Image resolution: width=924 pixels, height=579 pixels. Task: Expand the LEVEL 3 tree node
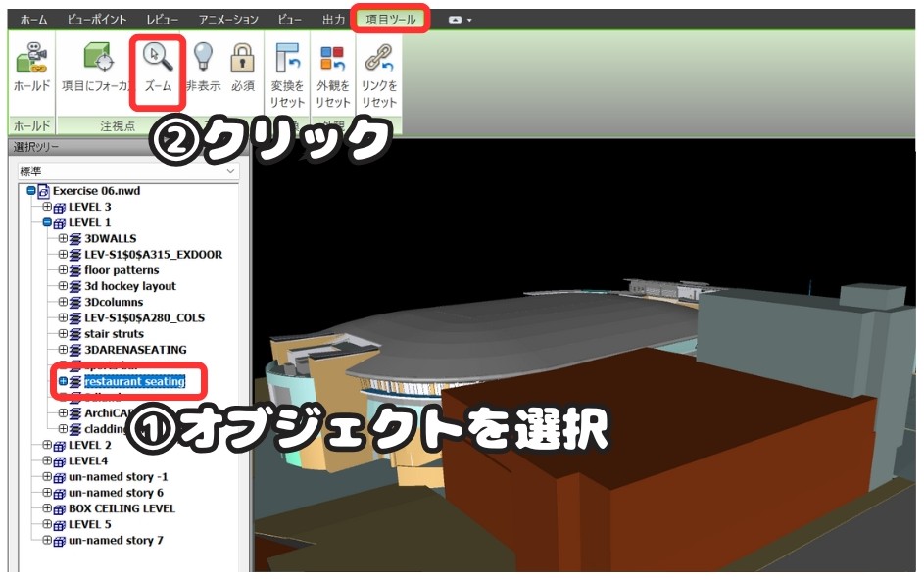point(47,207)
